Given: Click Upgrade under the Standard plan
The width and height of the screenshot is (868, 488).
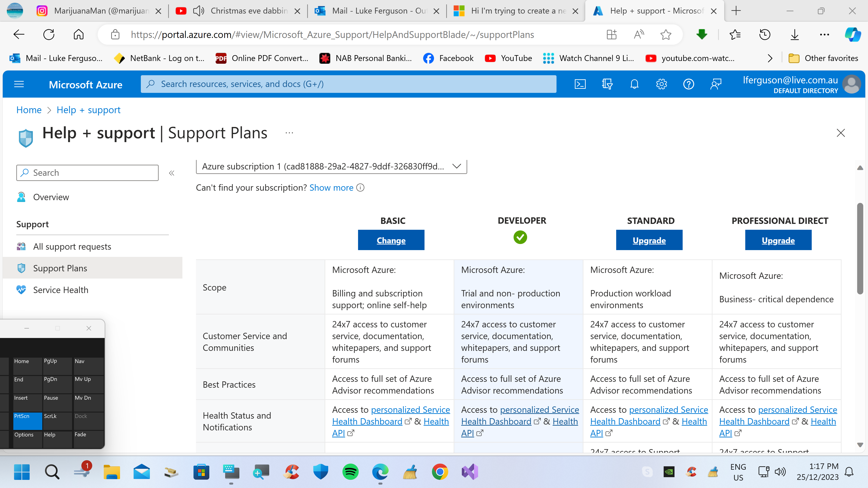Looking at the screenshot, I should (x=649, y=240).
